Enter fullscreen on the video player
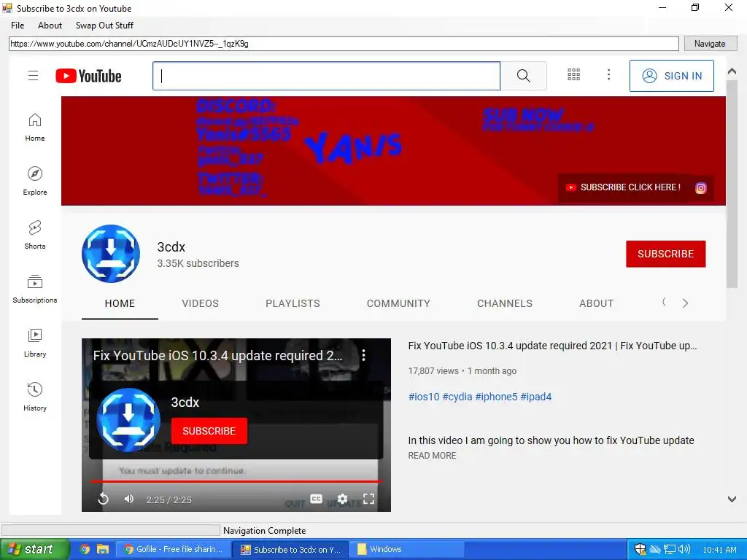747x560 pixels. coord(368,499)
